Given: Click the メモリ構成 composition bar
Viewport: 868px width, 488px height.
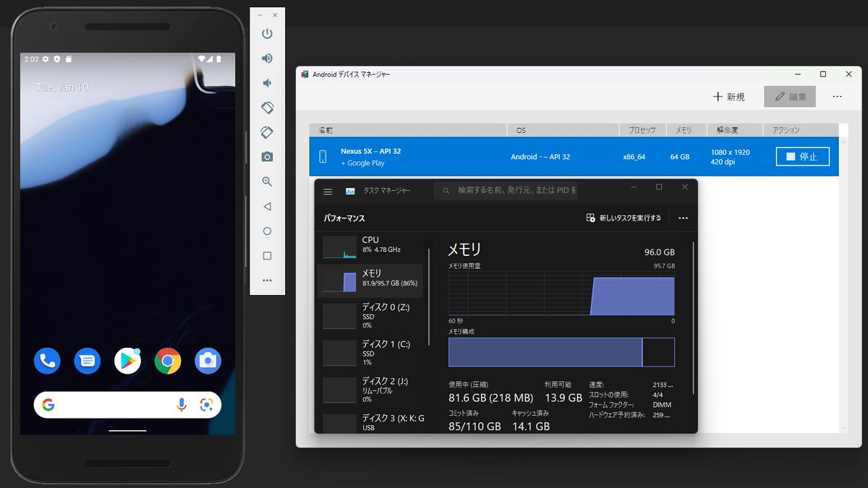Looking at the screenshot, I should click(561, 352).
